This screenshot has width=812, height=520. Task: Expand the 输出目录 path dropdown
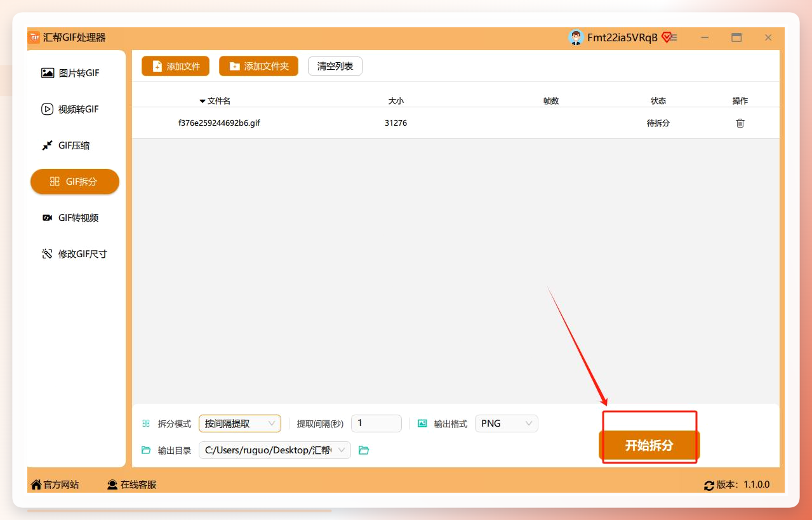click(x=275, y=450)
